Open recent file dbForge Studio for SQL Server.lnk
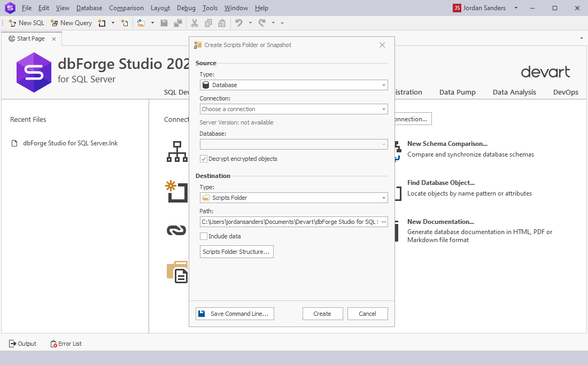Viewport: 588px width, 365px height. click(x=70, y=143)
